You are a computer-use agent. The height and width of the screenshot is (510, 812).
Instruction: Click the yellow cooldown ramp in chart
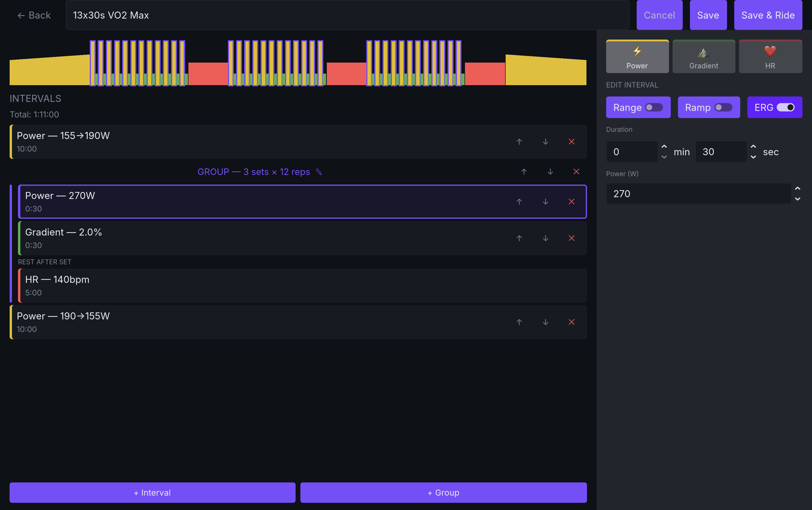(x=546, y=71)
